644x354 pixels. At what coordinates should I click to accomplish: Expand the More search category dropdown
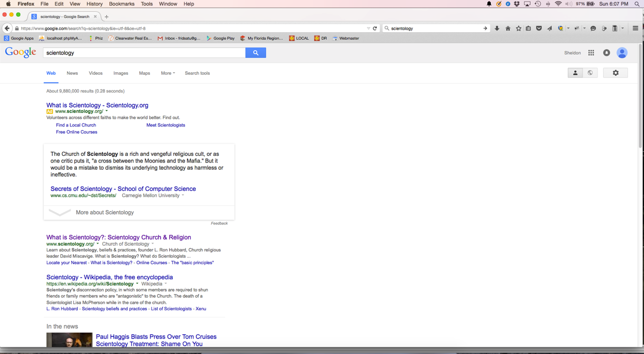pos(168,73)
